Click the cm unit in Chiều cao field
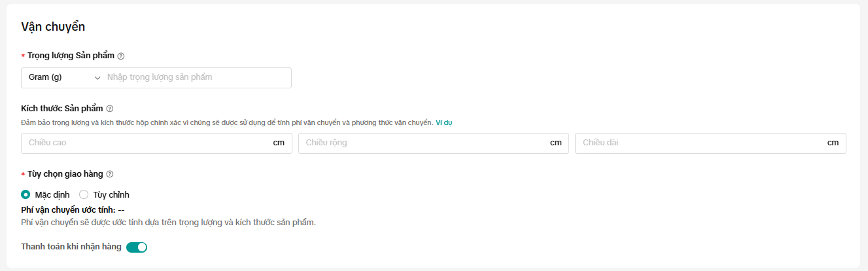The image size is (868, 271). (279, 143)
